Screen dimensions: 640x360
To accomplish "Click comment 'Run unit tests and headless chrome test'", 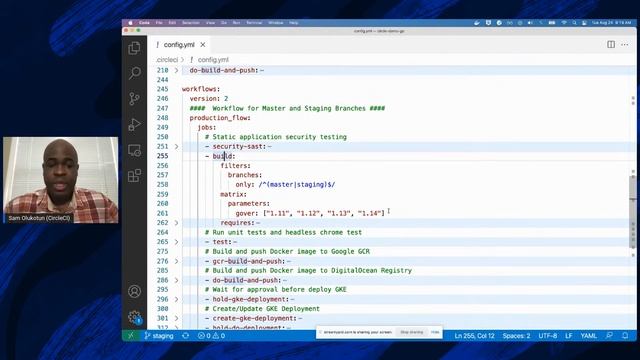I will [x=283, y=232].
